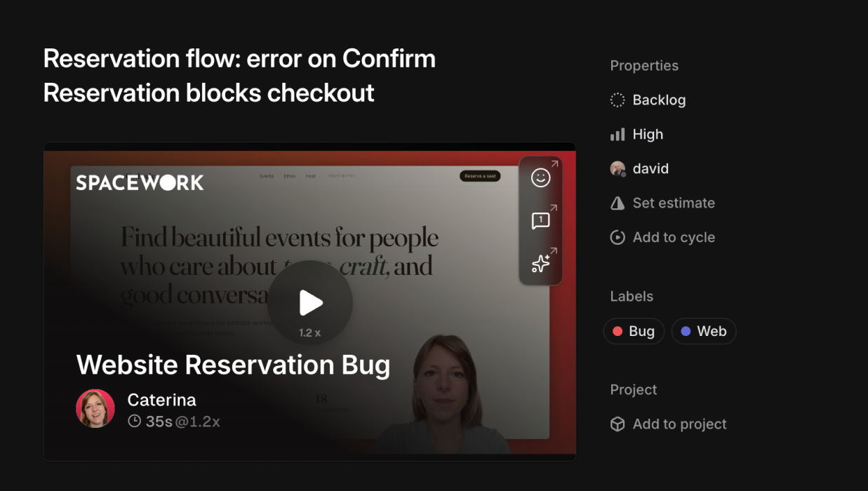Click the Project section heading
868x491 pixels.
[x=634, y=389]
